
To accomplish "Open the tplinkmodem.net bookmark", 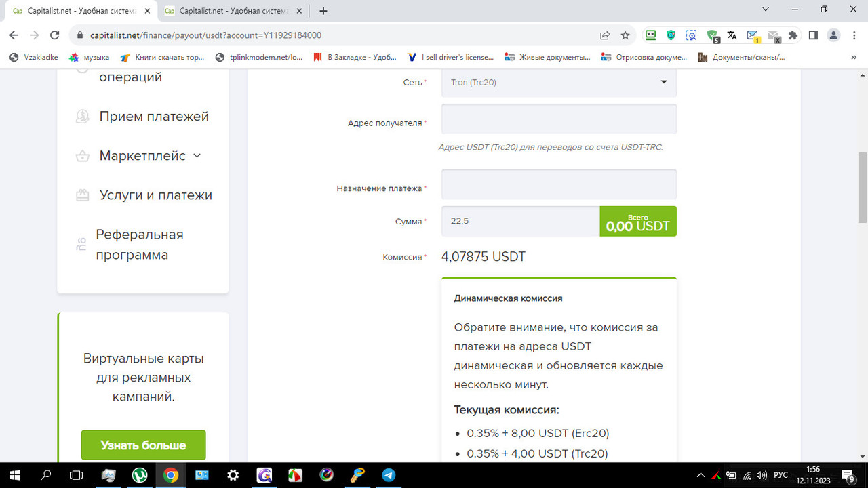I will point(258,58).
